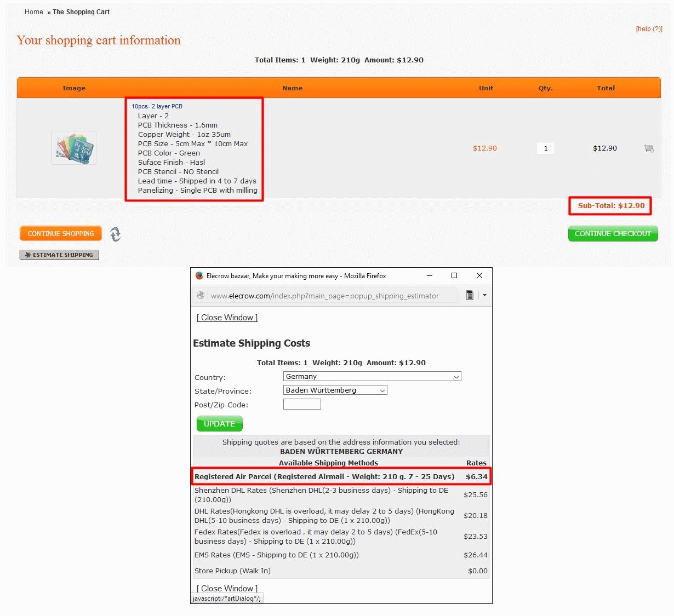This screenshot has height=616, width=674.
Task: Click the globe site identity icon
Action: (201, 296)
